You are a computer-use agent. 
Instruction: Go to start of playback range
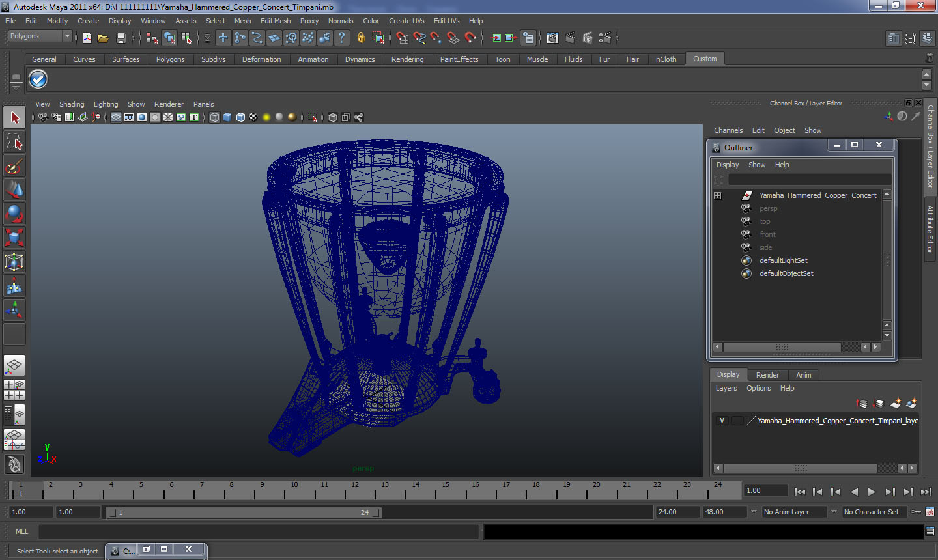pos(800,492)
